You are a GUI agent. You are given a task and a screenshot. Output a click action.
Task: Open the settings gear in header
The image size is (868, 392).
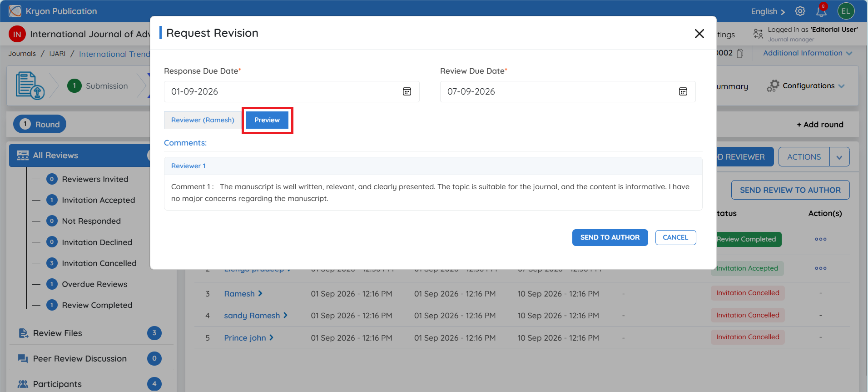pyautogui.click(x=800, y=11)
